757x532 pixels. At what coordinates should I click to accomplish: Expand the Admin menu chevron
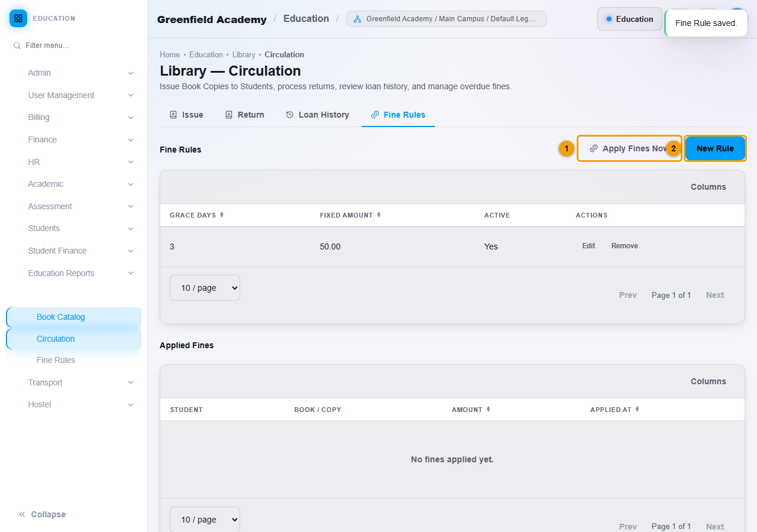131,73
